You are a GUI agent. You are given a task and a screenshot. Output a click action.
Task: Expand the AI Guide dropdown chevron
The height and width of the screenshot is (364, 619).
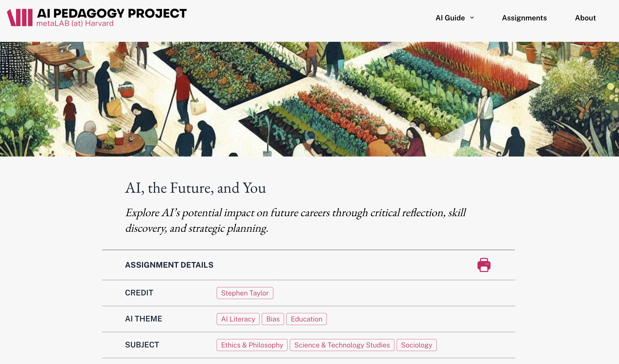coord(472,18)
